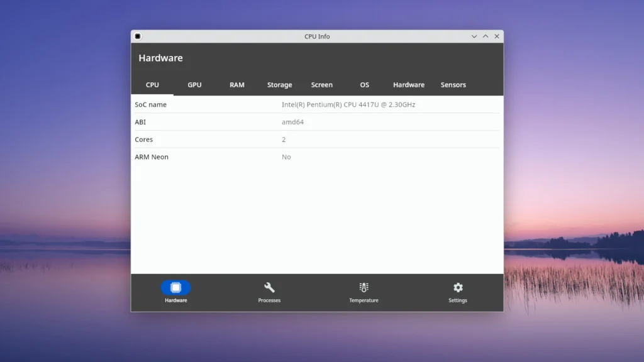Viewport: 644px width, 362px height.
Task: Click the SoC name row
Action: [252, 104]
